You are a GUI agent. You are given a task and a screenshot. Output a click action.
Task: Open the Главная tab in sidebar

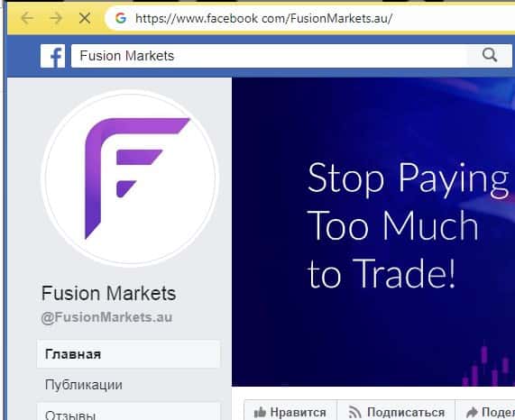(x=128, y=354)
